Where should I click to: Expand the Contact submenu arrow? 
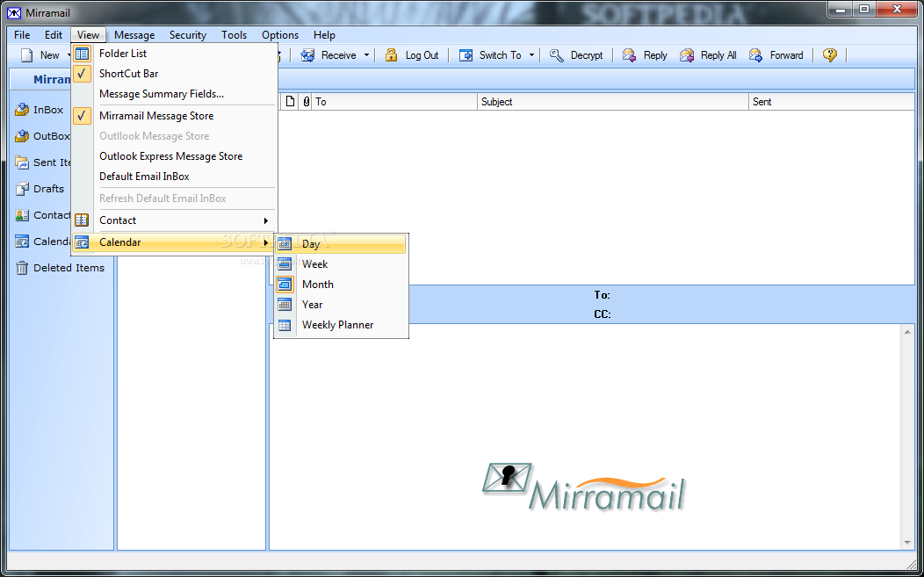tap(266, 220)
